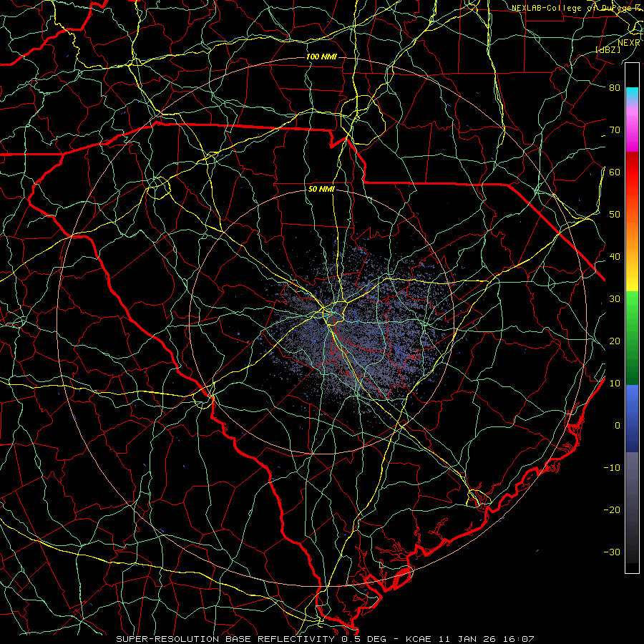The width and height of the screenshot is (644, 644).
Task: Click the 10 value on the dBZ scale
Action: (615, 384)
